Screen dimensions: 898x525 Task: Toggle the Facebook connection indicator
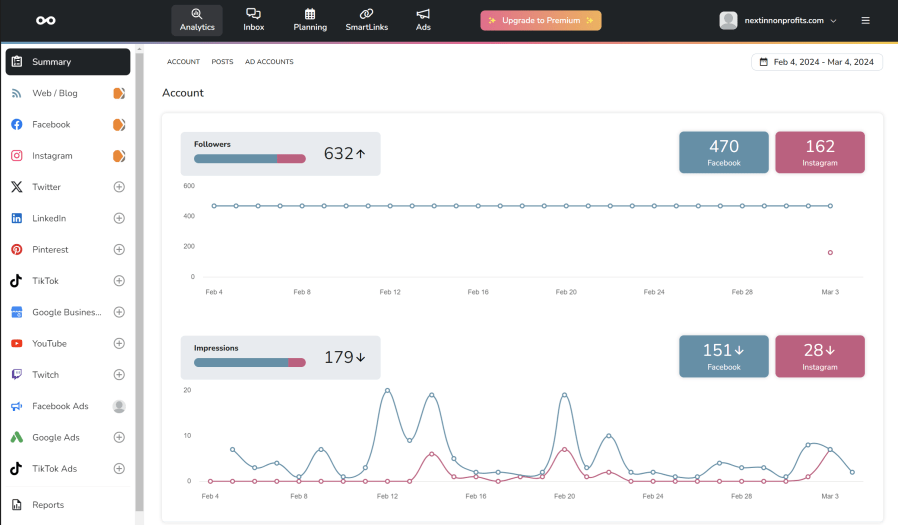coord(119,125)
